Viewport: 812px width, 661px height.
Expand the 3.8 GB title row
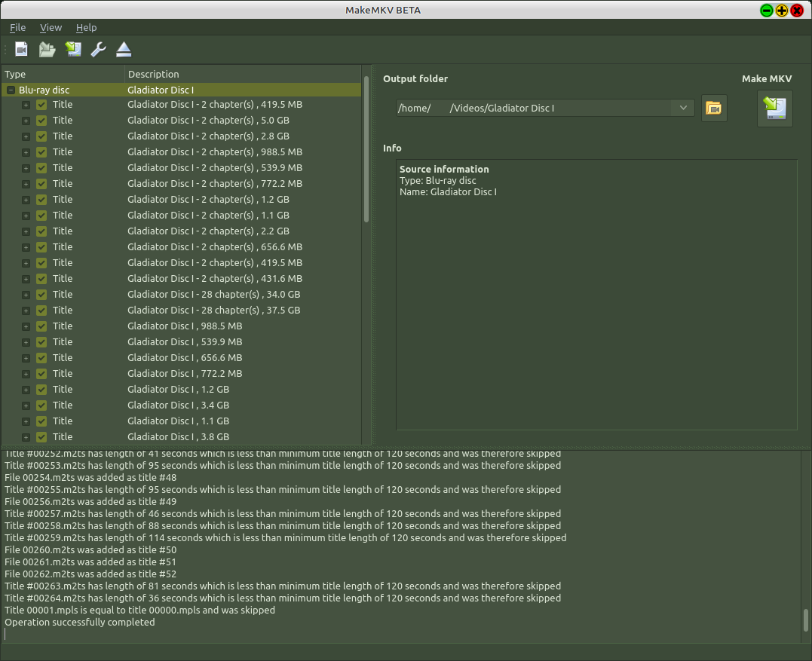26,437
